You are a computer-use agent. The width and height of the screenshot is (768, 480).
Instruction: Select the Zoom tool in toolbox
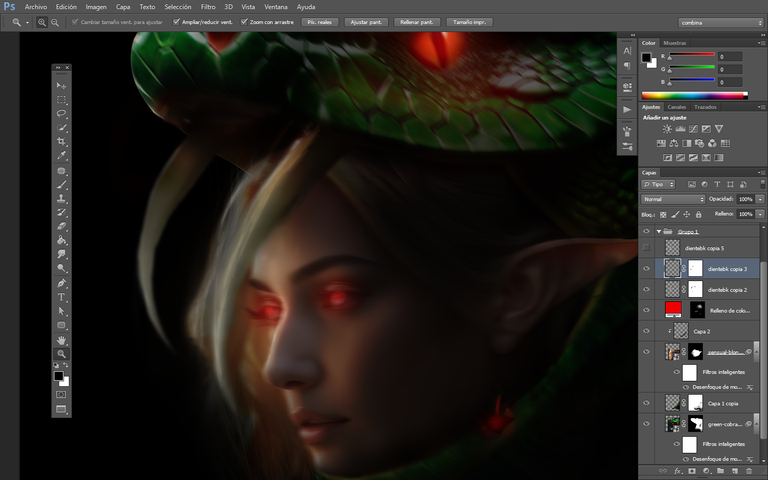click(x=61, y=354)
